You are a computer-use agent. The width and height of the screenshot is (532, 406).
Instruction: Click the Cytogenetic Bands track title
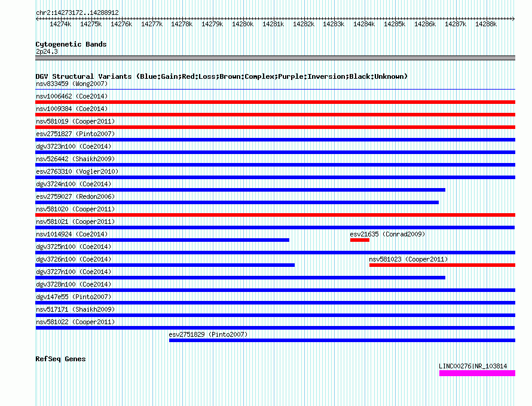[71, 44]
